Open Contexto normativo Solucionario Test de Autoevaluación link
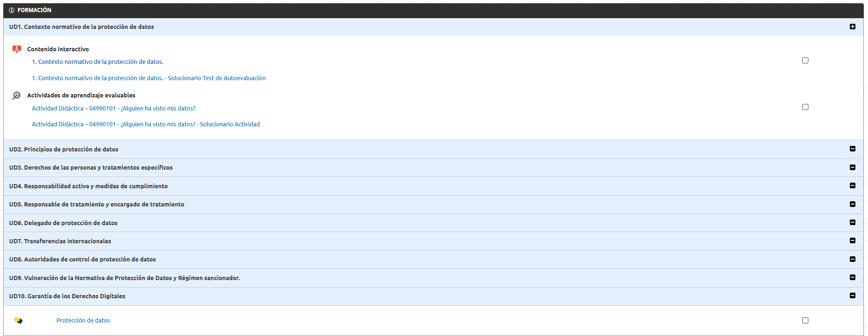The width and height of the screenshot is (868, 336). (149, 78)
